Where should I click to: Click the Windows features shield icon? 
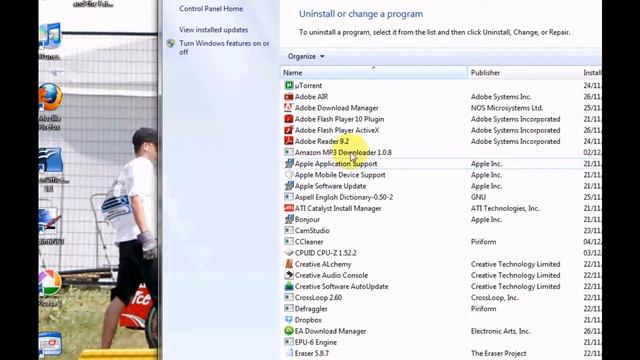coord(171,43)
